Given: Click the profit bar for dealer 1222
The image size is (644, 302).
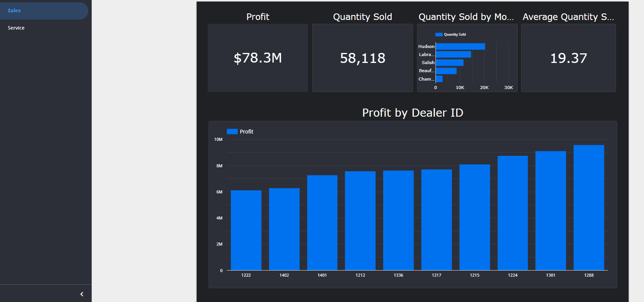Looking at the screenshot, I should (246, 230).
